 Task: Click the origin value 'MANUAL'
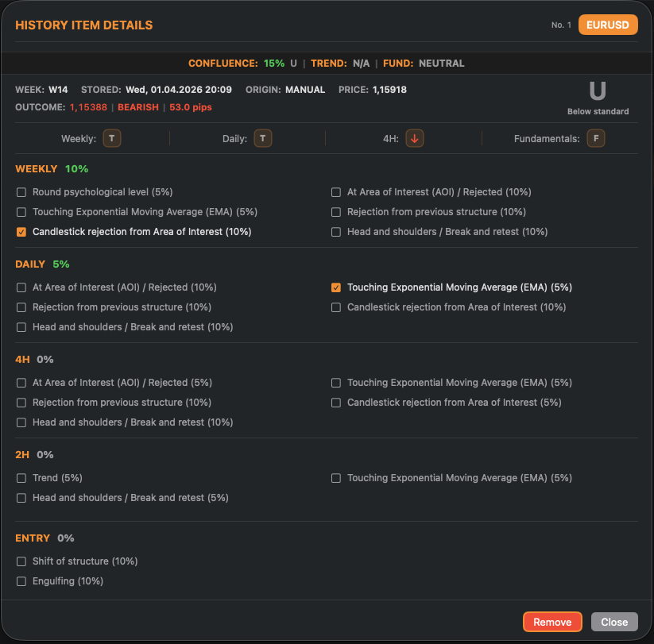coord(305,90)
